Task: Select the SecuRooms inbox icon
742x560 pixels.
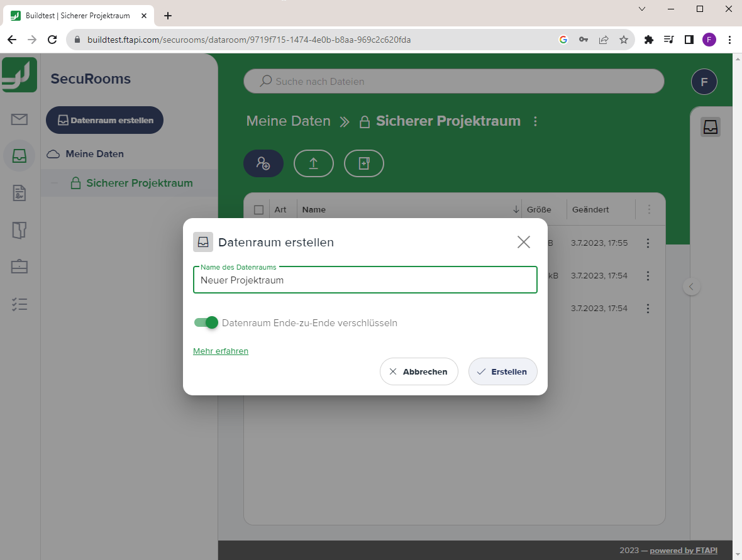Action: (19, 156)
